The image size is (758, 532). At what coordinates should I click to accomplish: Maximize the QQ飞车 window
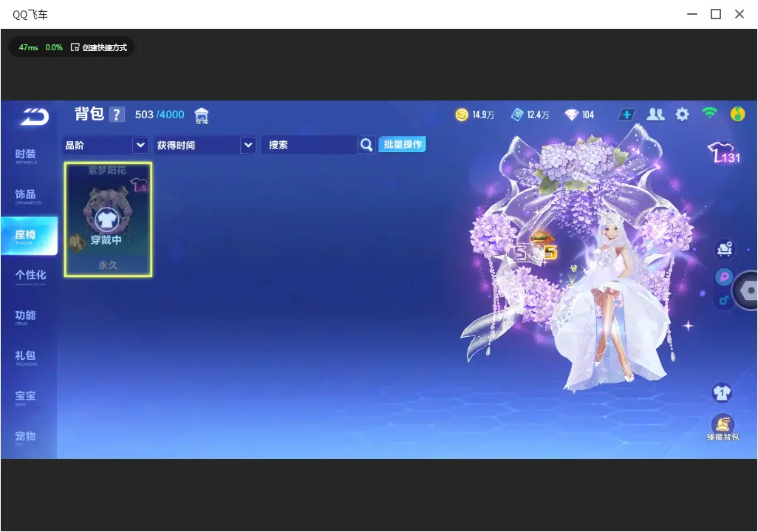coord(716,15)
